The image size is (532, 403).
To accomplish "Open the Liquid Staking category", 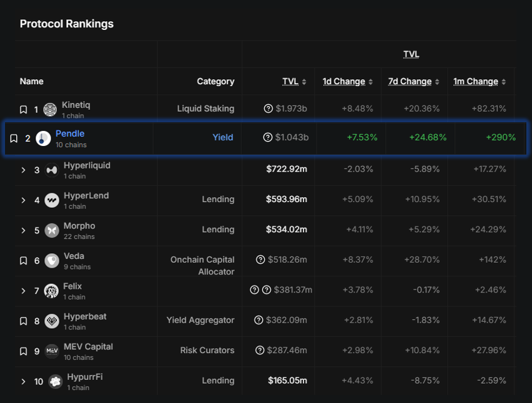I will click(x=205, y=109).
